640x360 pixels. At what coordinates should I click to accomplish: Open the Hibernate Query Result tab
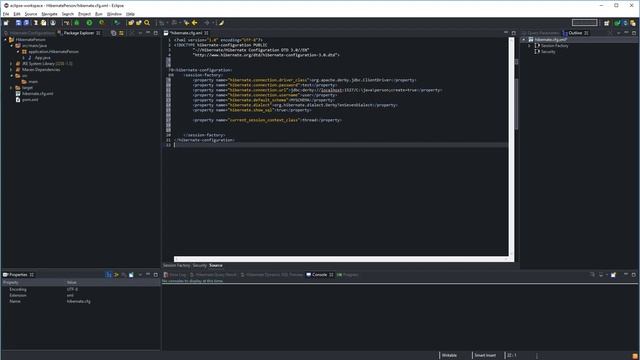pos(213,275)
